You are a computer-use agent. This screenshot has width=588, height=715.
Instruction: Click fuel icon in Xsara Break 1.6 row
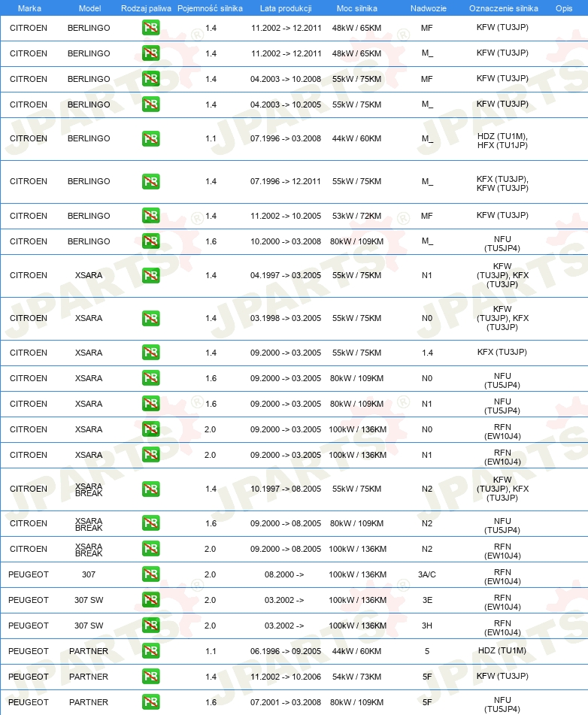(151, 523)
